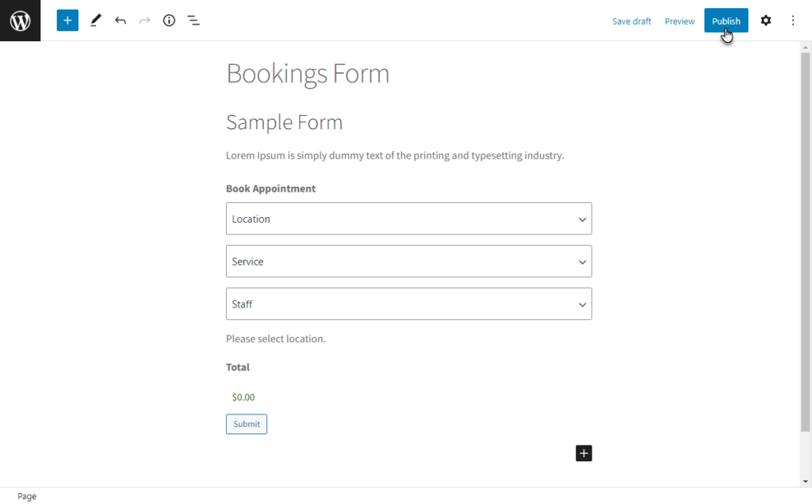The image size is (812, 504).
Task: Click the $0.00 total amount link
Action: coord(243,397)
